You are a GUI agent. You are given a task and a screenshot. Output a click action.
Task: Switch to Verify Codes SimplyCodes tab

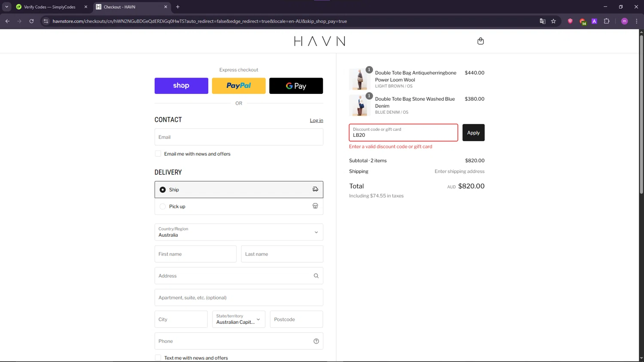click(x=49, y=7)
